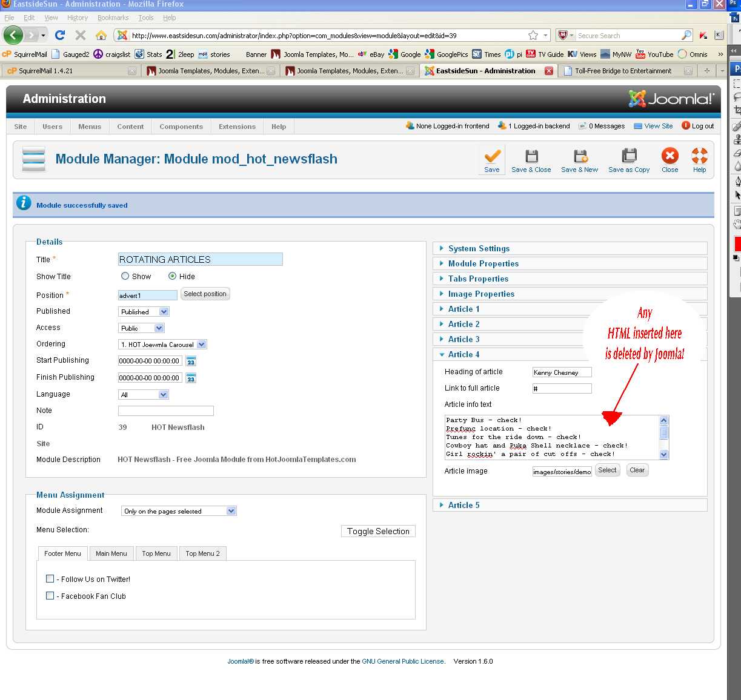This screenshot has height=700, width=741.
Task: Check Follow Us on Twitter checkbox
Action: (x=50, y=579)
